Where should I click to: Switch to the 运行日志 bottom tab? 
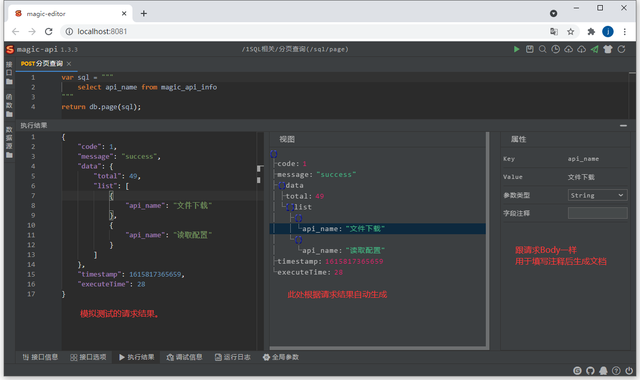click(x=233, y=357)
